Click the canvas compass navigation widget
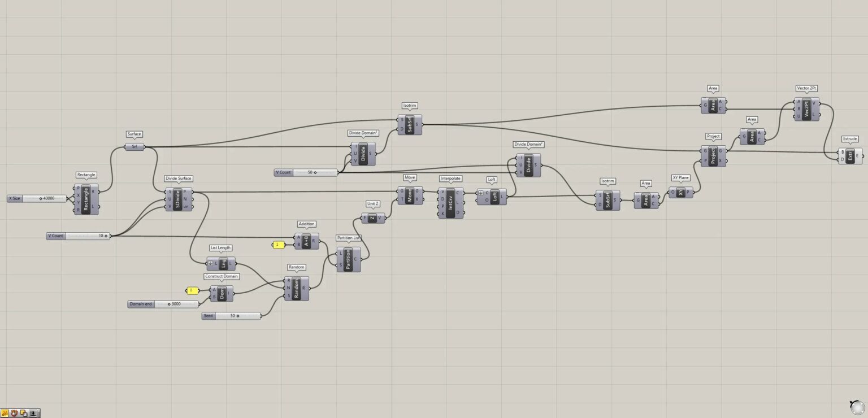Image resolution: width=868 pixels, height=418 pixels. click(x=856, y=407)
